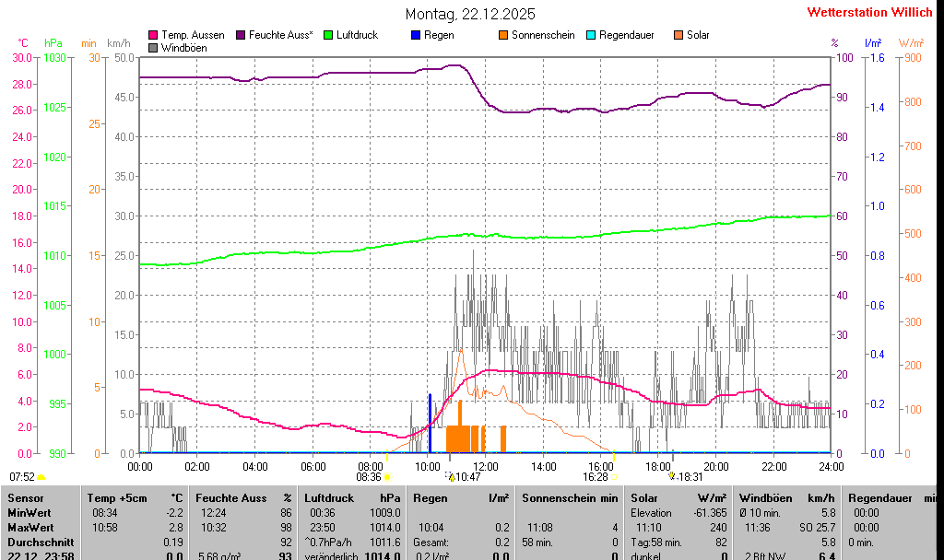Select the Windböen km/h table header
The height and width of the screenshot is (560, 944).
coord(786,497)
